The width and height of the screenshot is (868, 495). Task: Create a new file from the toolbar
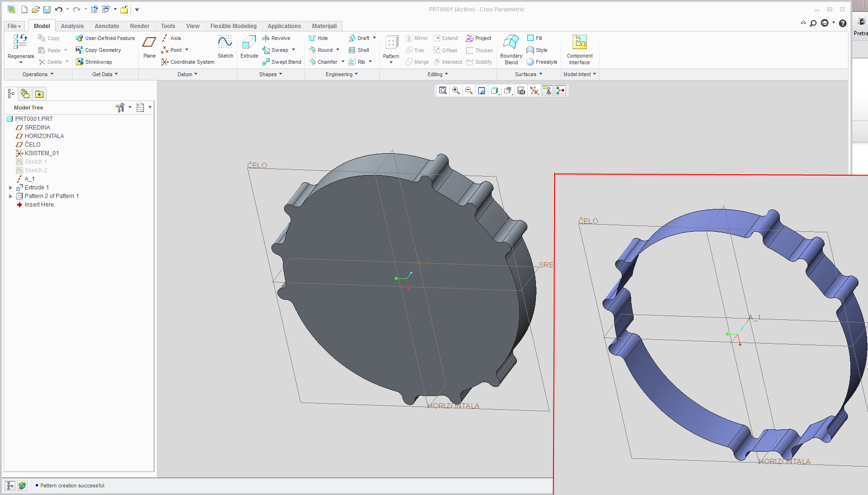click(24, 10)
